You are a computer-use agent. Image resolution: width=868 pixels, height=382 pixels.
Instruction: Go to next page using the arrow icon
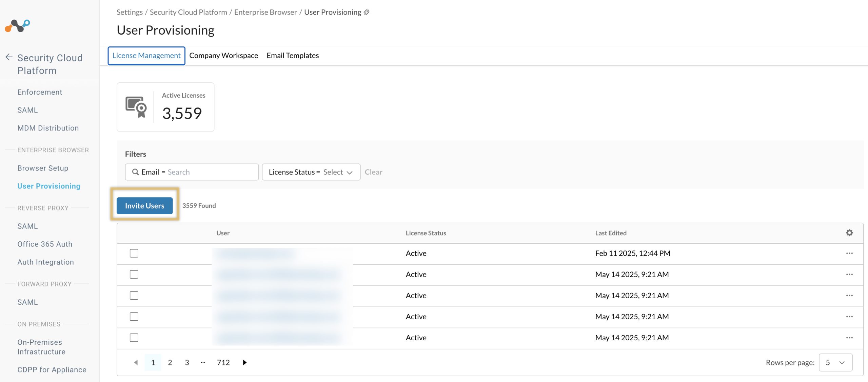244,362
